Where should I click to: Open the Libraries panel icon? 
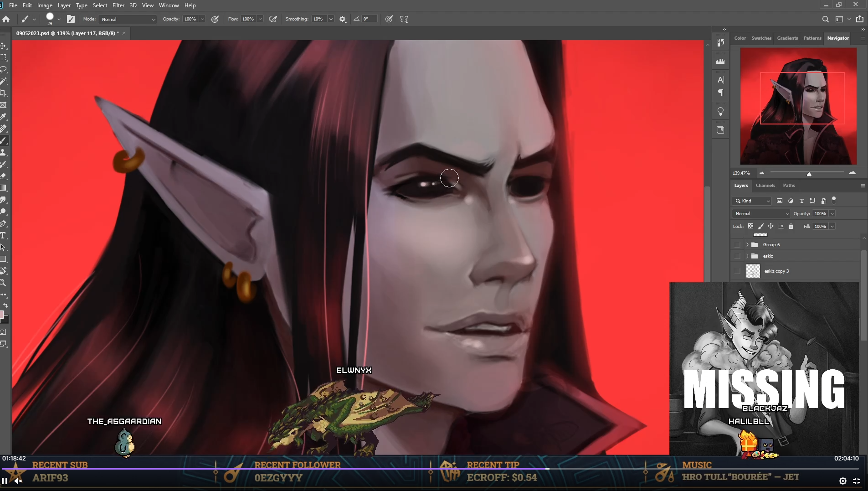(720, 130)
